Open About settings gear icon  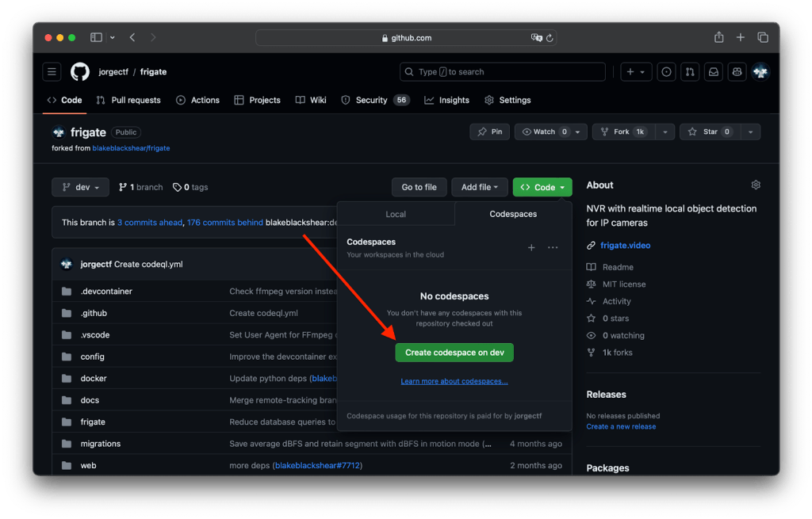pos(756,185)
